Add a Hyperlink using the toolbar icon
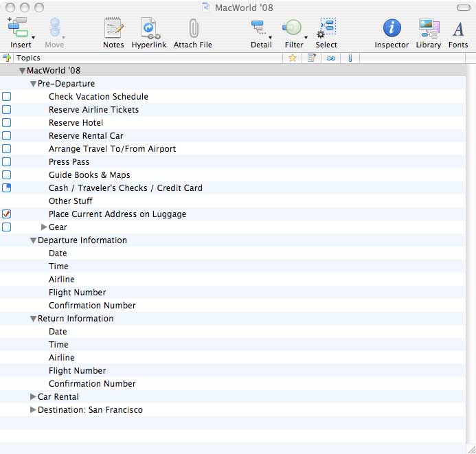The image size is (476, 454). [150, 28]
